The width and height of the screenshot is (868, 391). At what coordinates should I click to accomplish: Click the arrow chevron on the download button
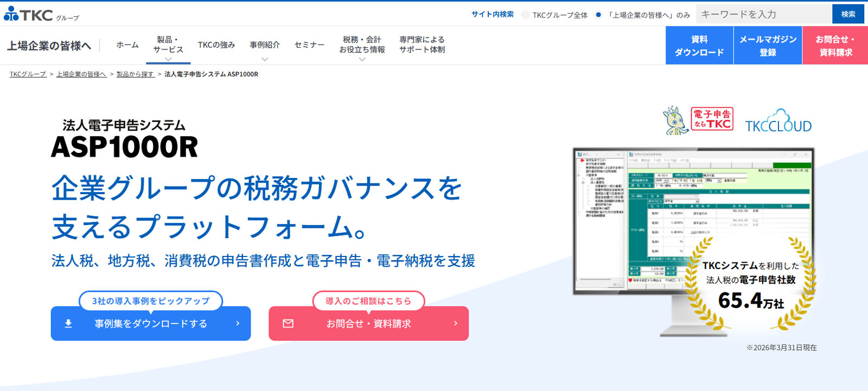click(x=238, y=323)
